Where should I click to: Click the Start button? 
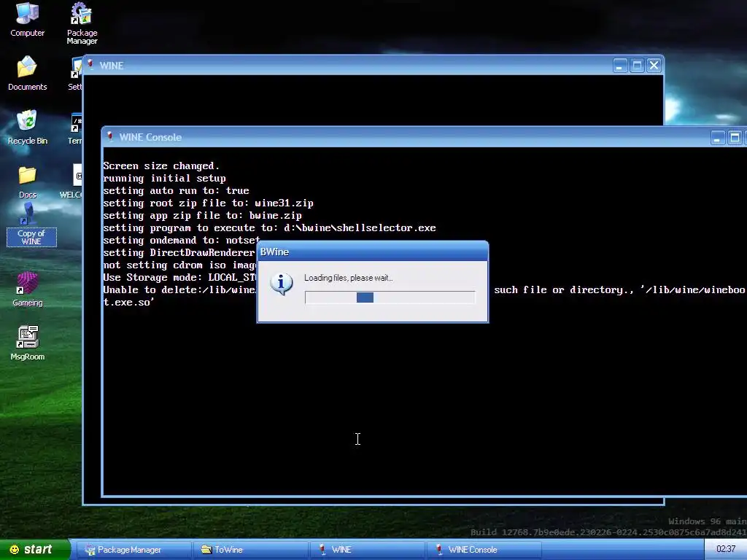(34, 550)
